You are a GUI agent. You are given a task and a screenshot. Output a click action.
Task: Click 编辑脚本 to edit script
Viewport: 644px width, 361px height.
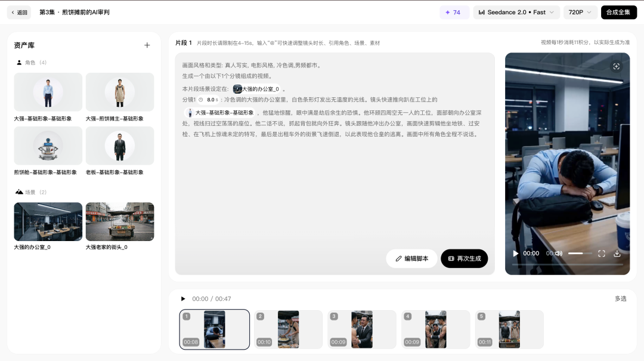coord(411,258)
